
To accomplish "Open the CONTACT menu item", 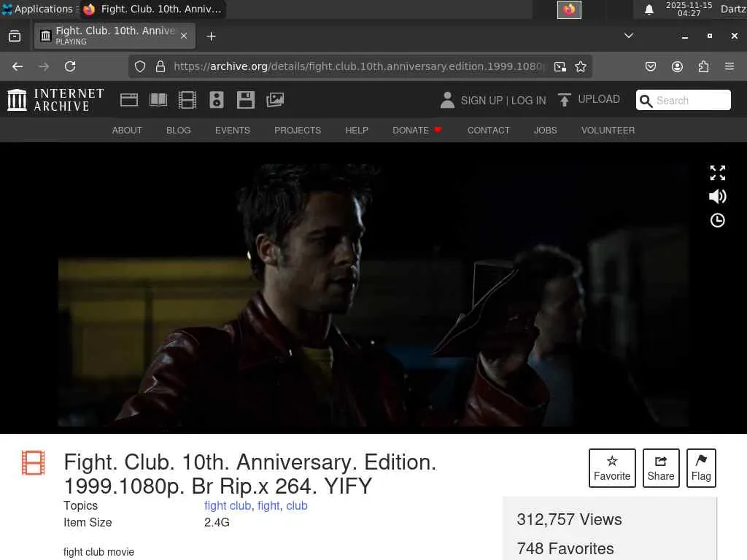I will tap(488, 131).
